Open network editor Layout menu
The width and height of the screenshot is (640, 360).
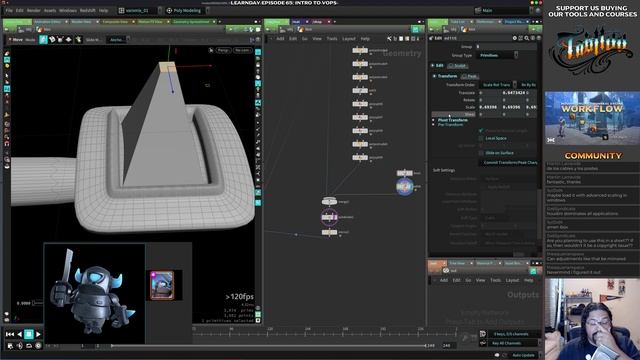349,39
